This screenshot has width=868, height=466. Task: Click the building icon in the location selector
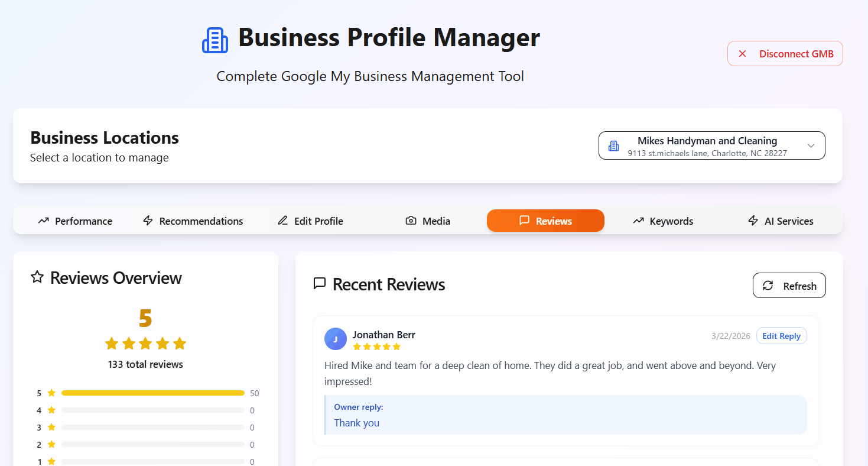(613, 145)
